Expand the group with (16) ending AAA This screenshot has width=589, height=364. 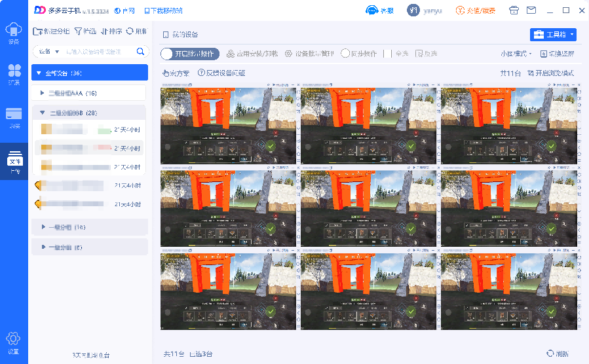89,93
